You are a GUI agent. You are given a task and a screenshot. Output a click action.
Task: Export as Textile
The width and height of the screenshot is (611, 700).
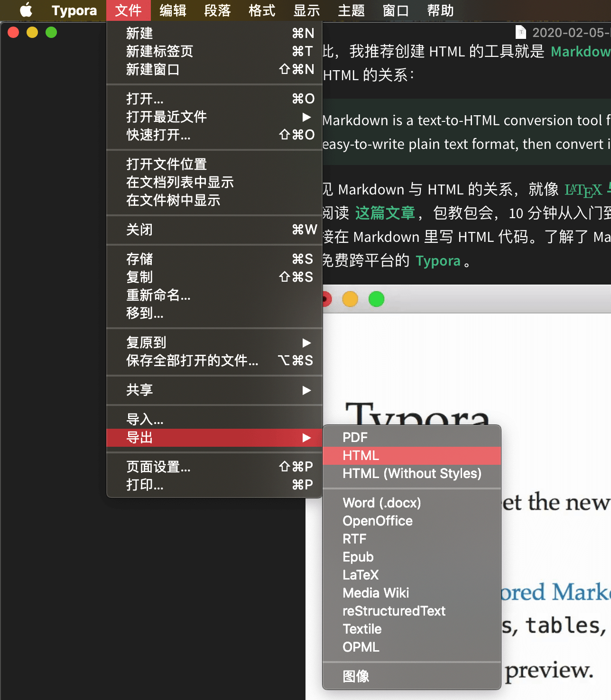click(412, 629)
